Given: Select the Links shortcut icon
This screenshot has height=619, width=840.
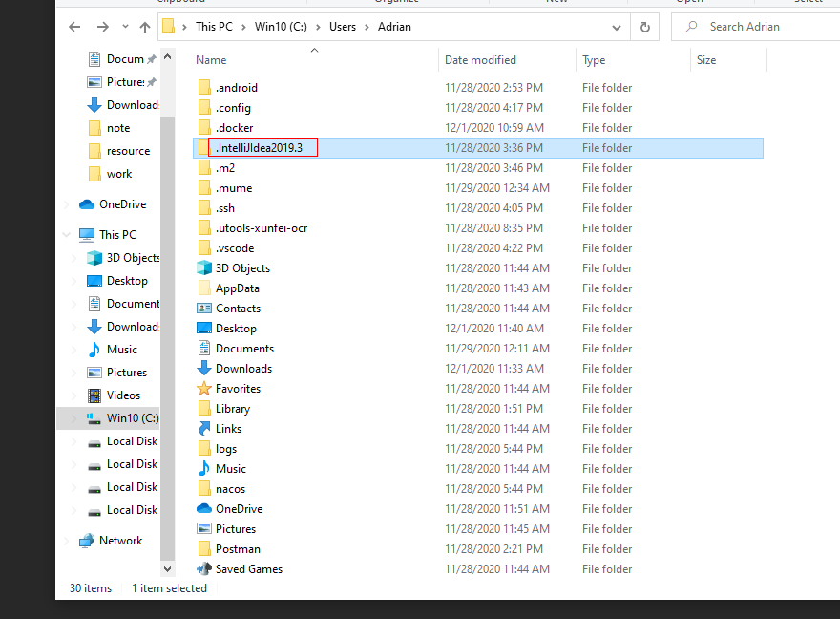Looking at the screenshot, I should (204, 429).
